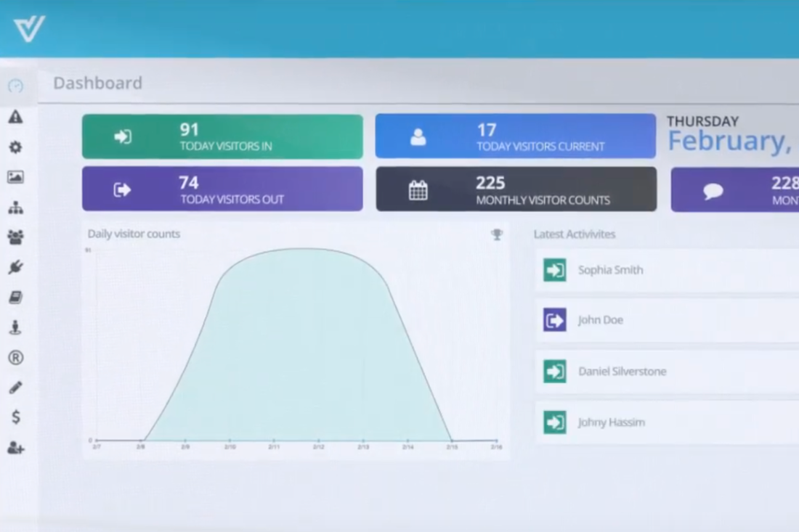Open the warning alerts triangle icon
This screenshot has height=532, width=799.
15,117
